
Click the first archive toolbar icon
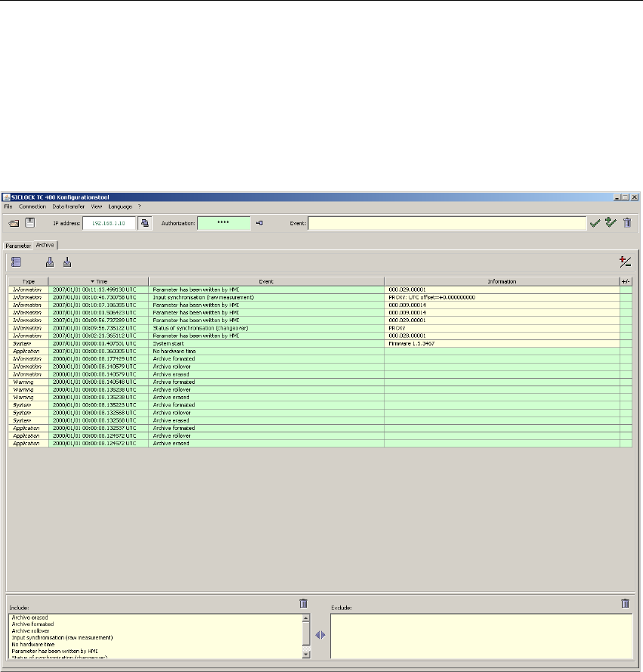tap(17, 262)
